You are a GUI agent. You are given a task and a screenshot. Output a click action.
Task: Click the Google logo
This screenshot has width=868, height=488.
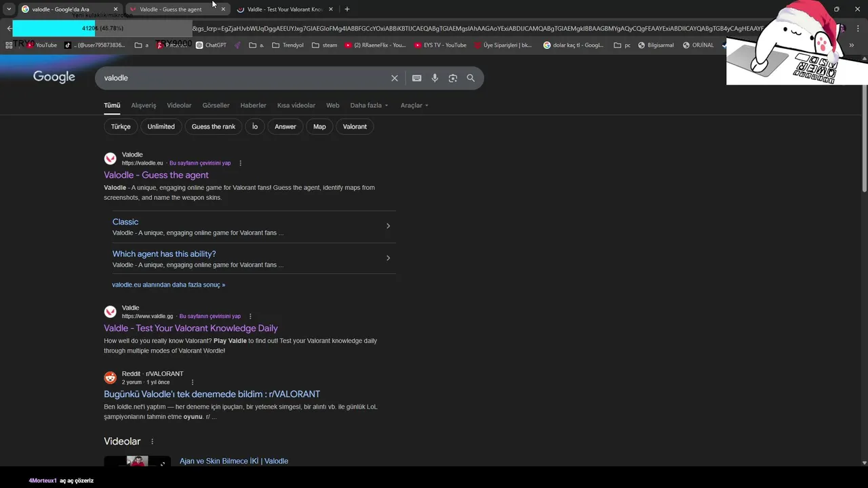[x=54, y=77]
